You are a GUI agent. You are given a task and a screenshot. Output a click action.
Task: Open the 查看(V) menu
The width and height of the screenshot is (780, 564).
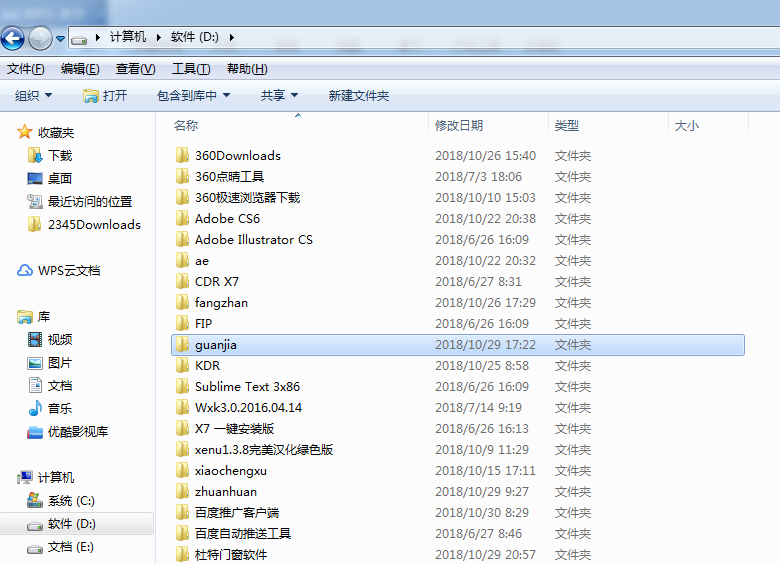pos(135,69)
